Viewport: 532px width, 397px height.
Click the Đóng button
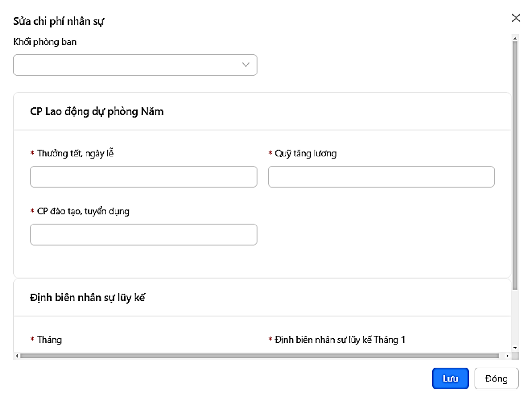pos(496,379)
